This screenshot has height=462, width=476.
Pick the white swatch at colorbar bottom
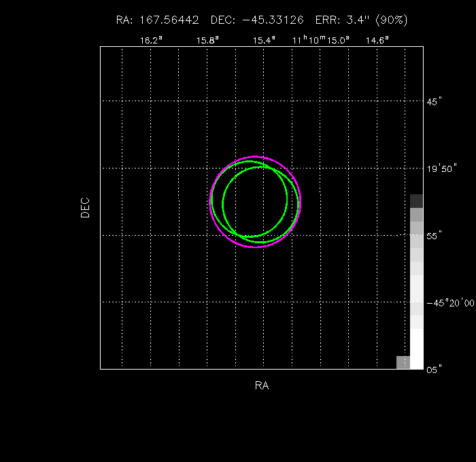pyautogui.click(x=416, y=349)
